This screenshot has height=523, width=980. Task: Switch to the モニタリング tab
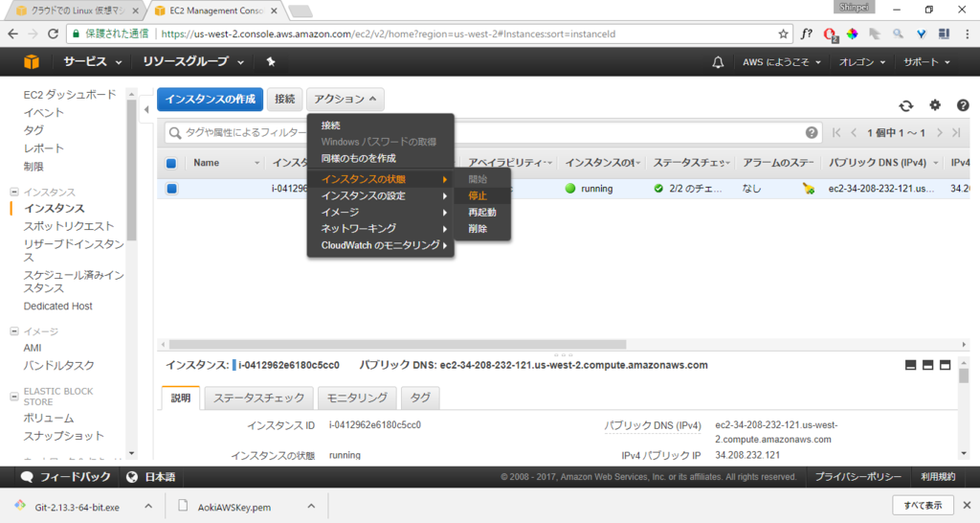(357, 398)
